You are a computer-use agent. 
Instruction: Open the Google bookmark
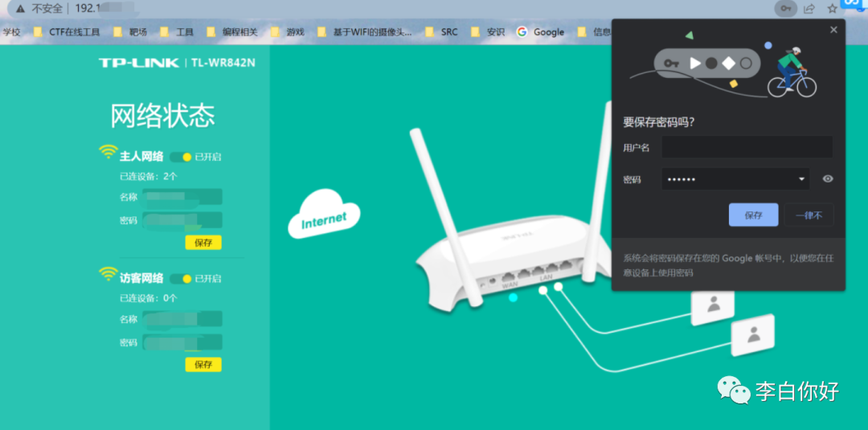540,32
